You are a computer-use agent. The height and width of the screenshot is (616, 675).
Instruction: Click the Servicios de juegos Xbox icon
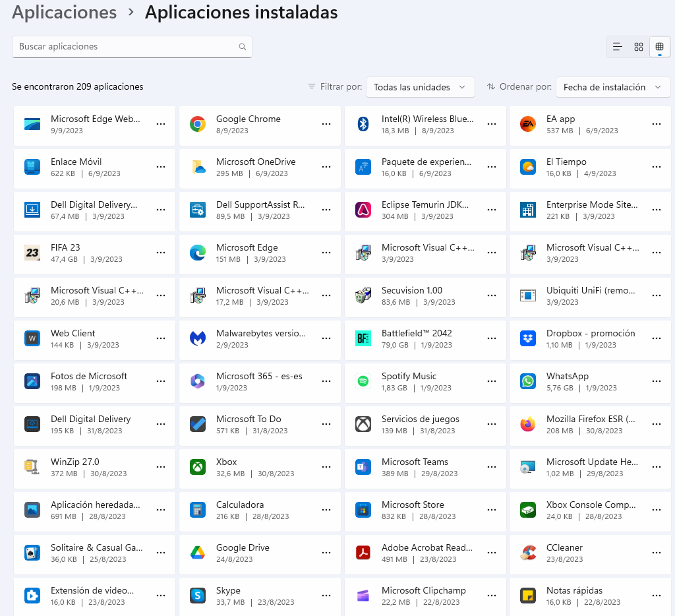point(363,424)
